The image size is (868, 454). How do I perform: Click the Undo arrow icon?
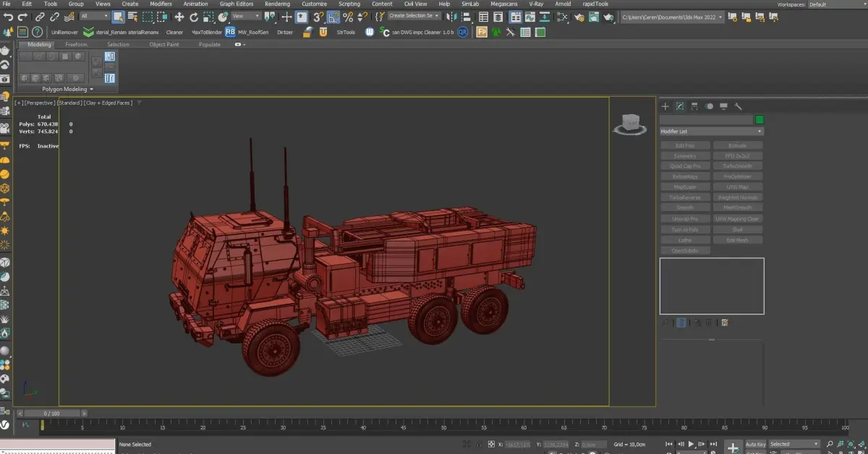[x=8, y=17]
